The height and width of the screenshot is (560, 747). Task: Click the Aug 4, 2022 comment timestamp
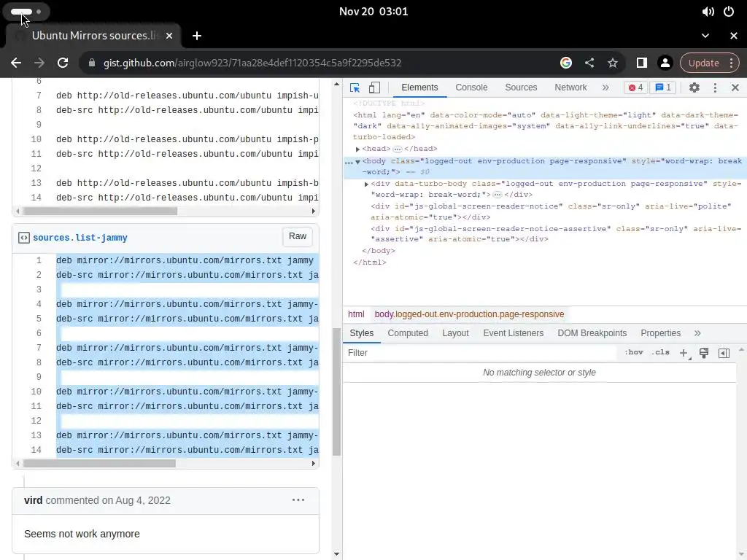click(143, 500)
